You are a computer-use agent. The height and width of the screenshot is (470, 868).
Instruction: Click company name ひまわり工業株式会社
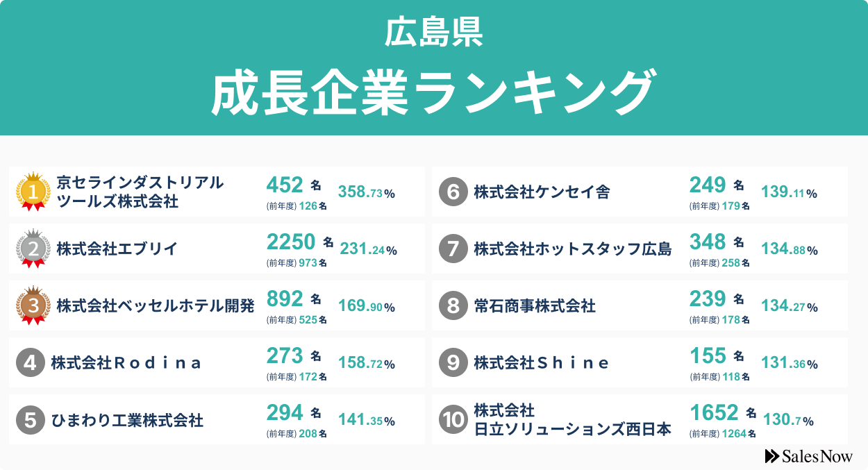[x=127, y=420]
